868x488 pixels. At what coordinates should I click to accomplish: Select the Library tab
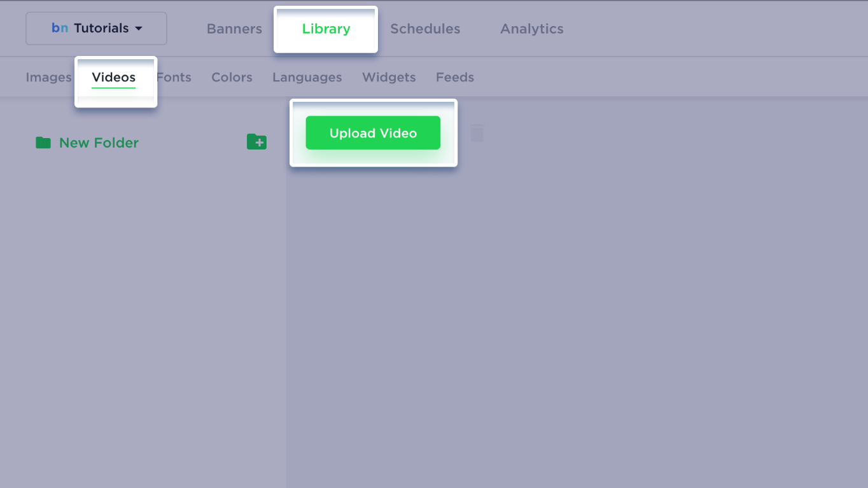click(326, 29)
